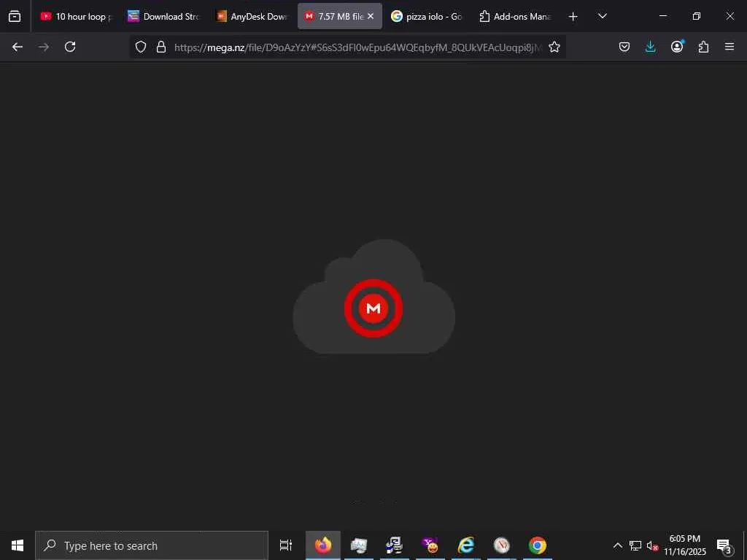Open the tracking protection shield icon

point(141,47)
